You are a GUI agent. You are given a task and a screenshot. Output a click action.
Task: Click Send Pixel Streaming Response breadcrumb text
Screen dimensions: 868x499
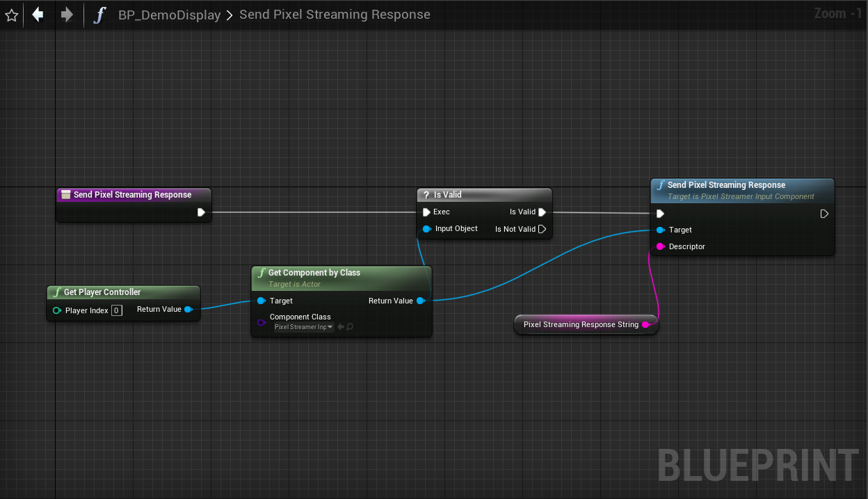tap(335, 15)
